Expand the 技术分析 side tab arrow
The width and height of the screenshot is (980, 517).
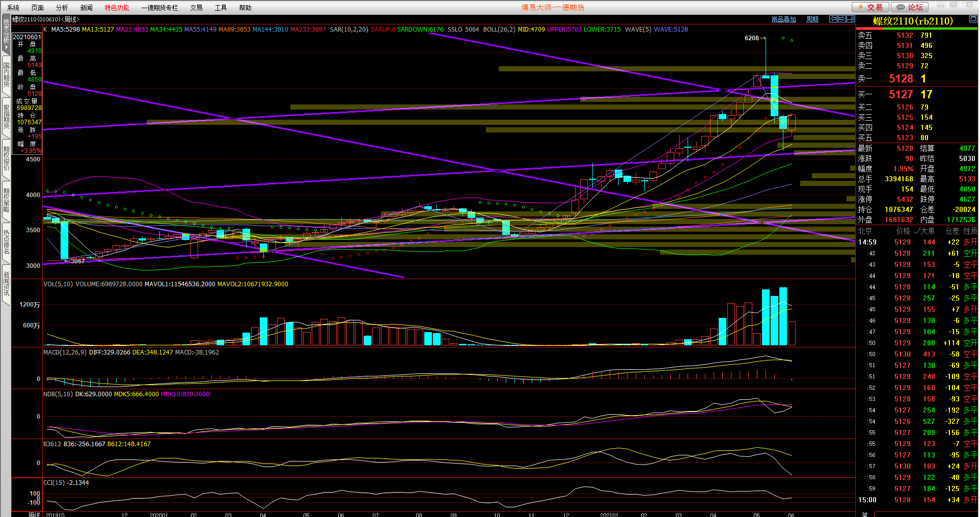point(6,47)
